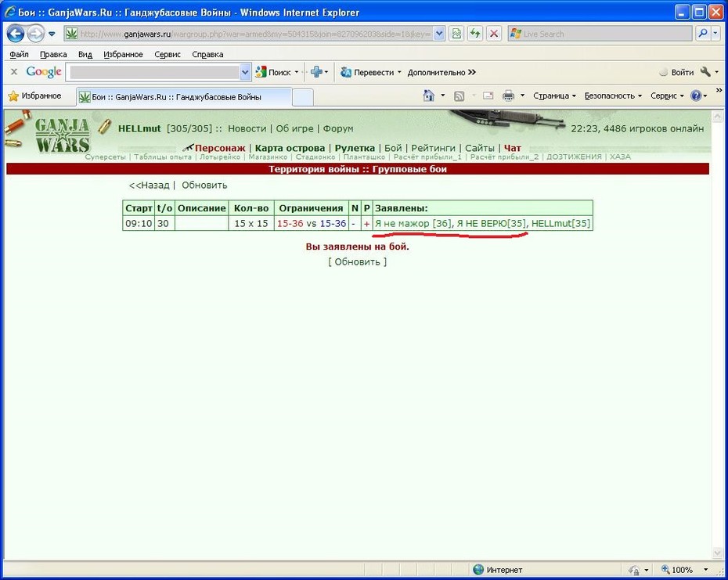
Task: Open player HELLmut[35] in table
Action: (x=560, y=223)
